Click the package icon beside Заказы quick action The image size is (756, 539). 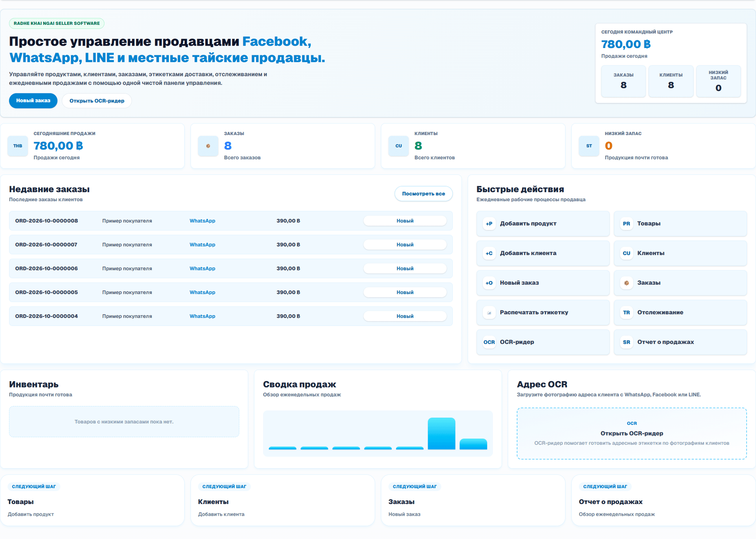626,283
